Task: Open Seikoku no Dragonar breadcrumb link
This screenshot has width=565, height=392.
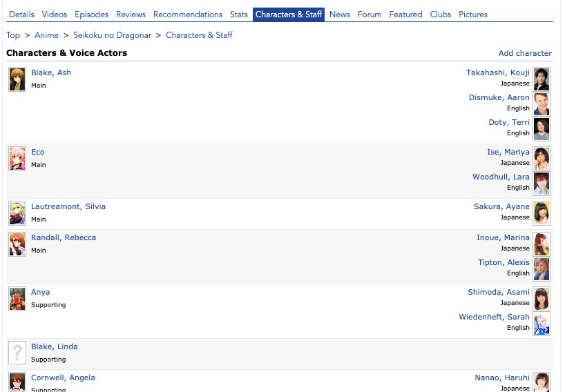Action: pos(113,35)
